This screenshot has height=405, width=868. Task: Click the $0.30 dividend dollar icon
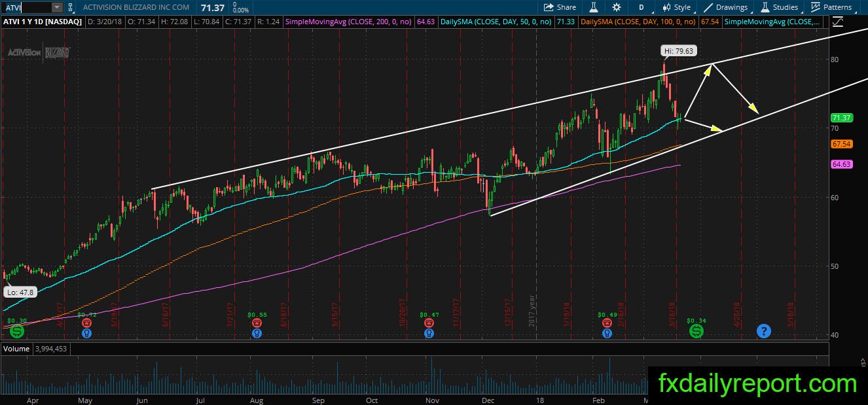(x=17, y=331)
